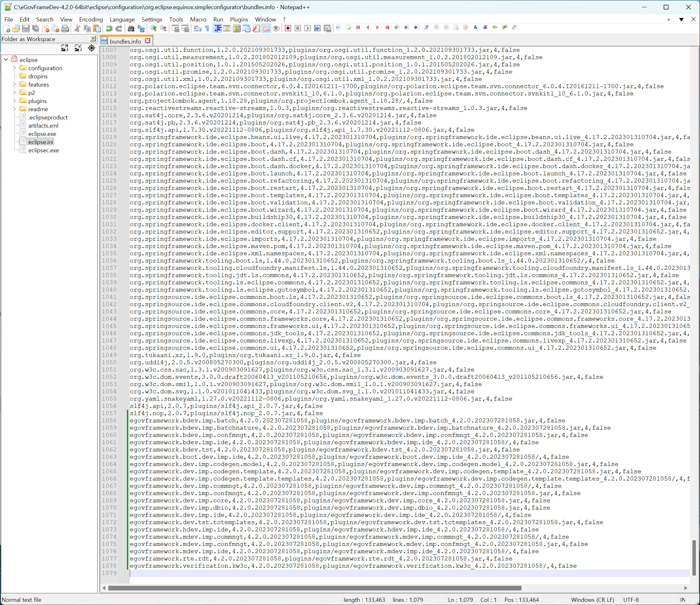Click the Start Recording macro icon
Screen dimensions: 700x605
(288, 28)
